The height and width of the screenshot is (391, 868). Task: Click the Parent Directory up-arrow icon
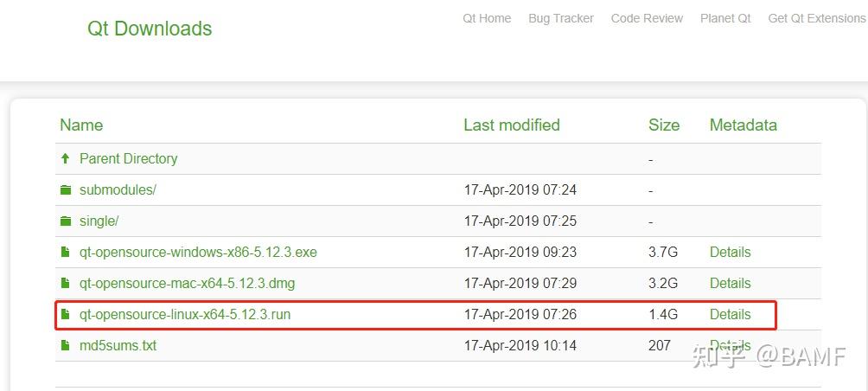(x=65, y=159)
